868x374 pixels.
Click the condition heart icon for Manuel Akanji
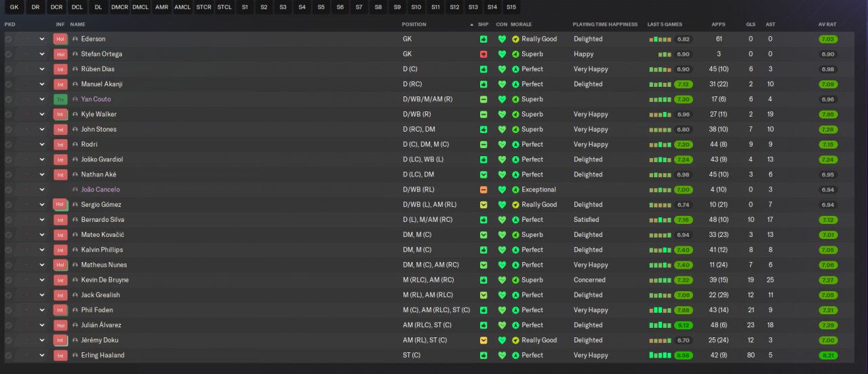502,84
